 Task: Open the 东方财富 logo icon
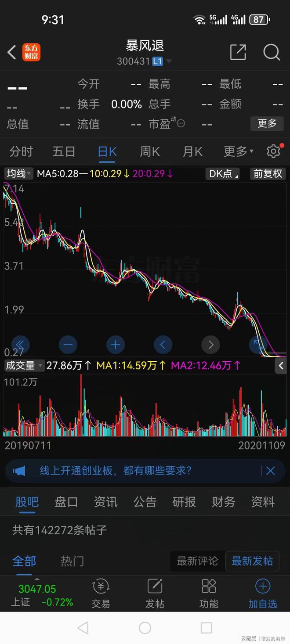click(x=32, y=52)
